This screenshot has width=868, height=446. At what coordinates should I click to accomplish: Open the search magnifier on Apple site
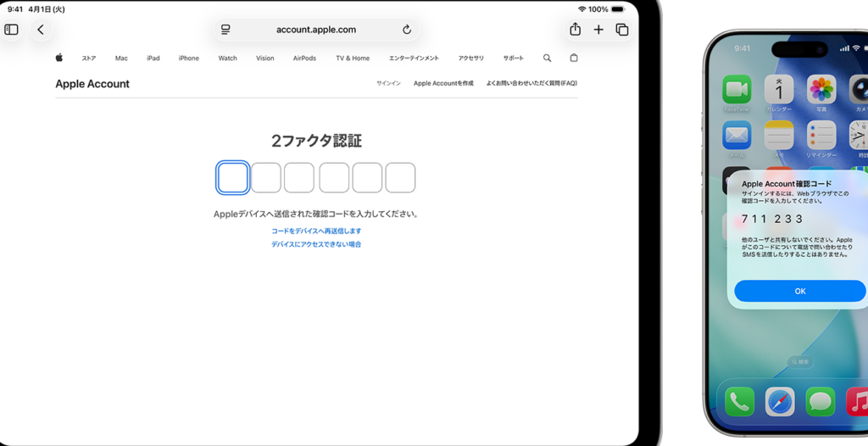(x=547, y=58)
